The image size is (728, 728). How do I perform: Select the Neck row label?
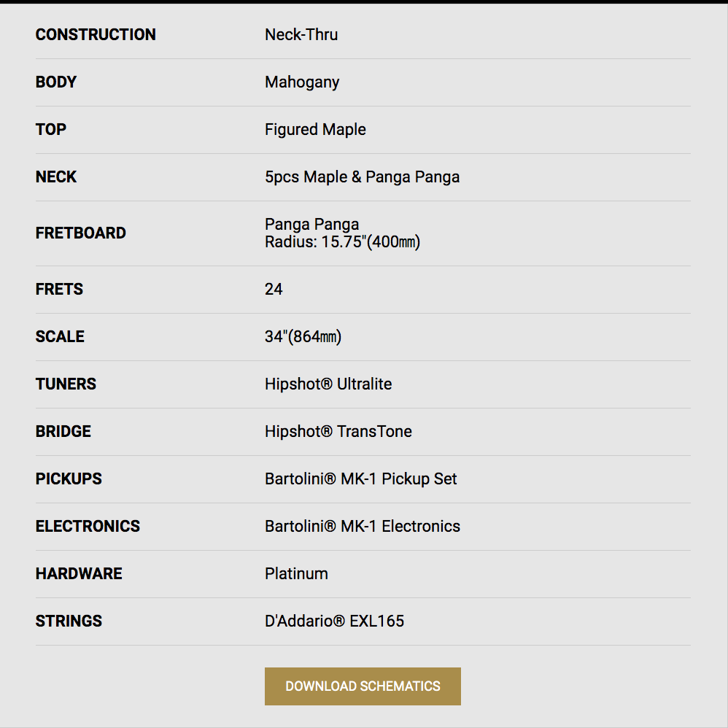point(56,177)
